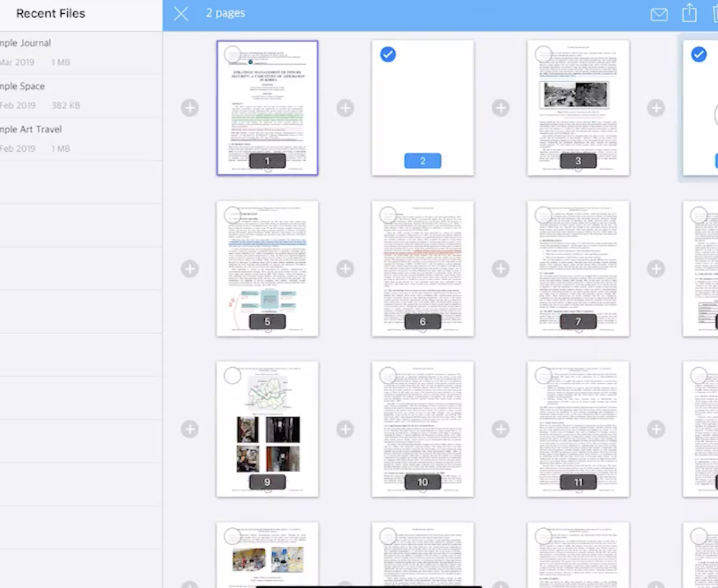The height and width of the screenshot is (588, 718).
Task: Click plus icon between pages 2 and 3
Action: point(501,108)
